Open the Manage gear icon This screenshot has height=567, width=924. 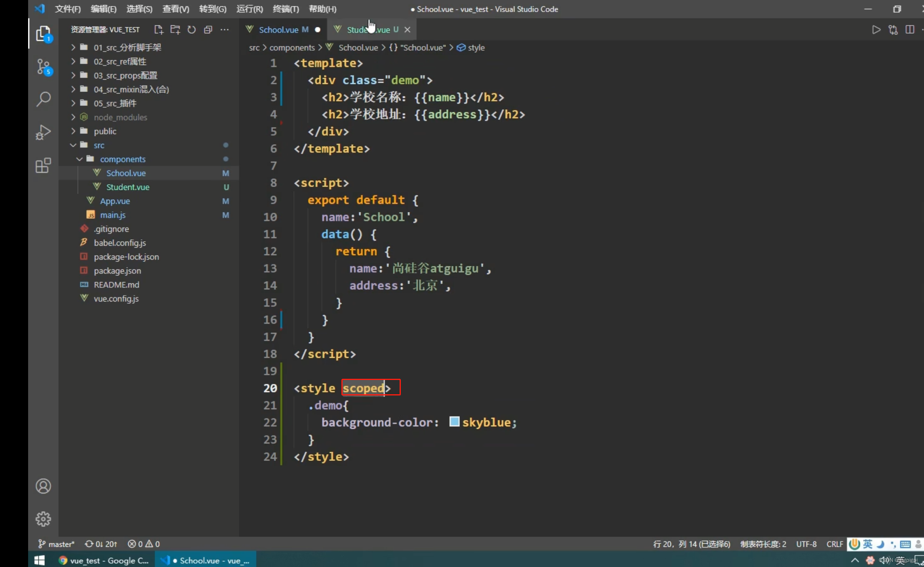[x=43, y=519]
